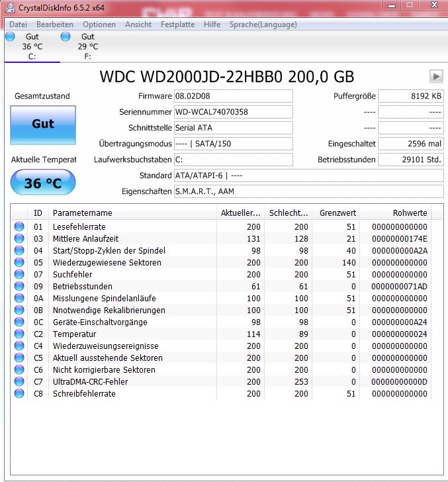Select the Temperatur parameter name
448x482 pixels.
tap(74, 334)
